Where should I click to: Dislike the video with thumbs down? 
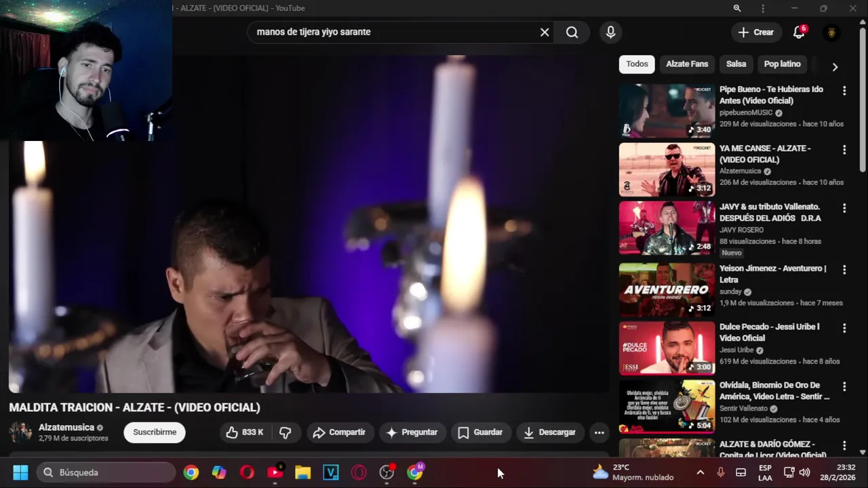(285, 432)
